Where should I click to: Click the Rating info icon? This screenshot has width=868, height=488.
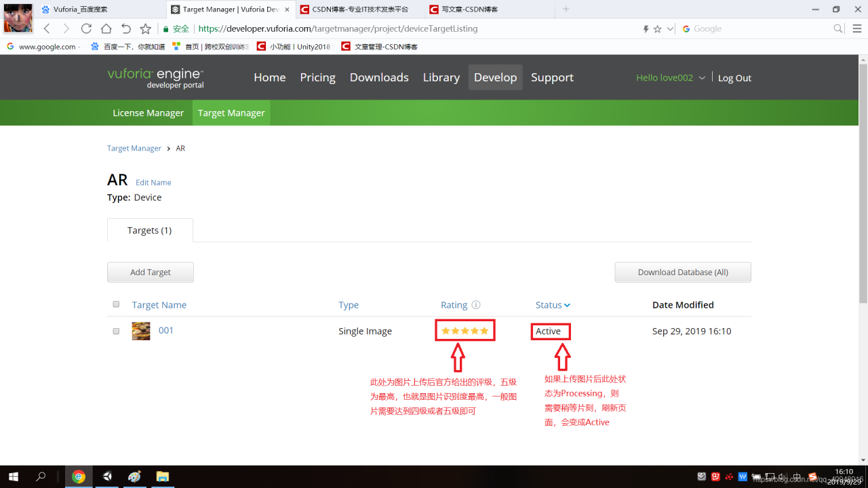click(476, 305)
